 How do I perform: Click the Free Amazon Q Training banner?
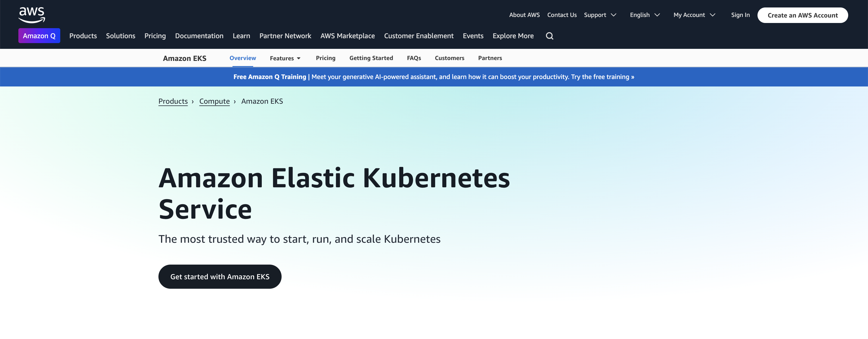point(434,77)
